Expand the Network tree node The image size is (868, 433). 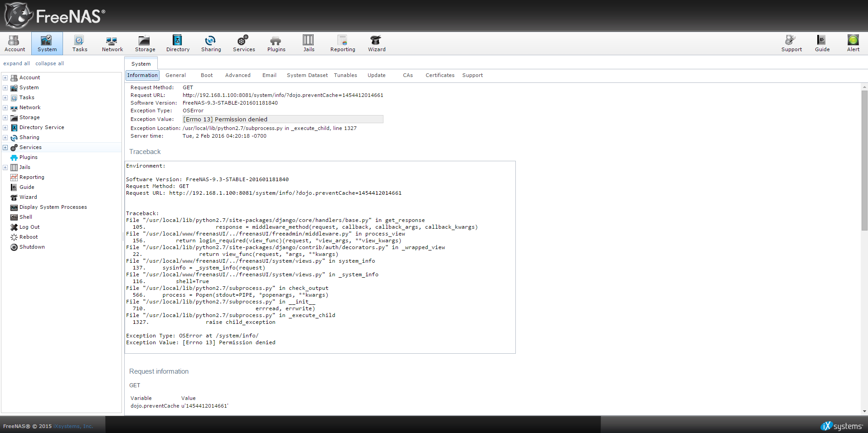pyautogui.click(x=5, y=107)
